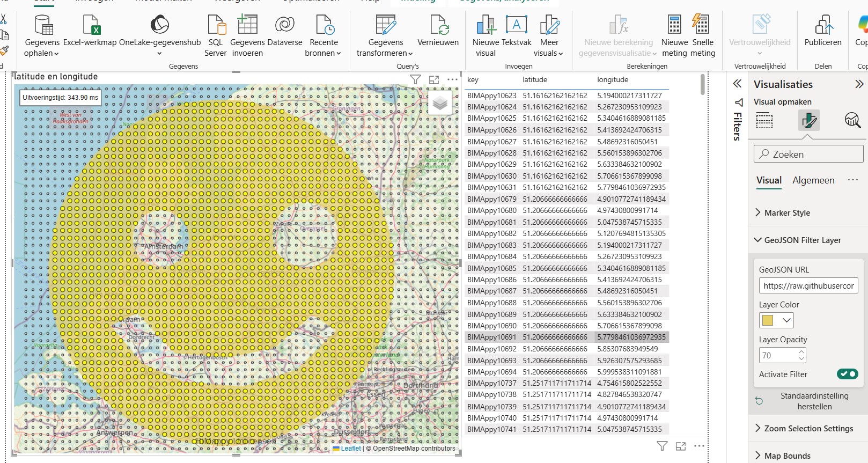Screen dimensions: 868x463
Task: Sort table by the latitude column header
Action: (535, 79)
